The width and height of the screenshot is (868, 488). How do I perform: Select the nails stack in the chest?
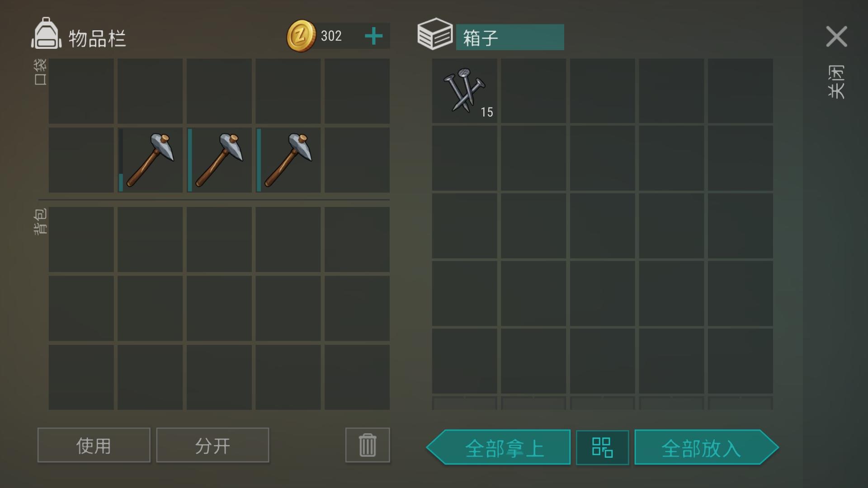tap(464, 91)
